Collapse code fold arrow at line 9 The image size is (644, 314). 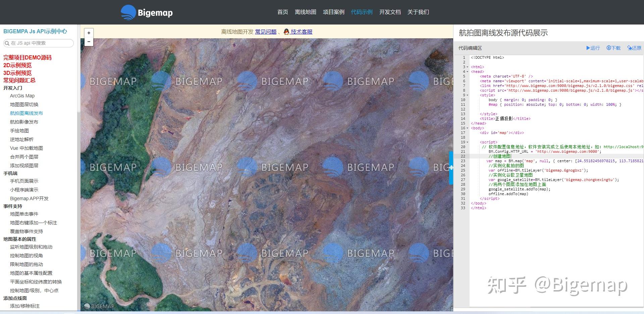coord(468,95)
